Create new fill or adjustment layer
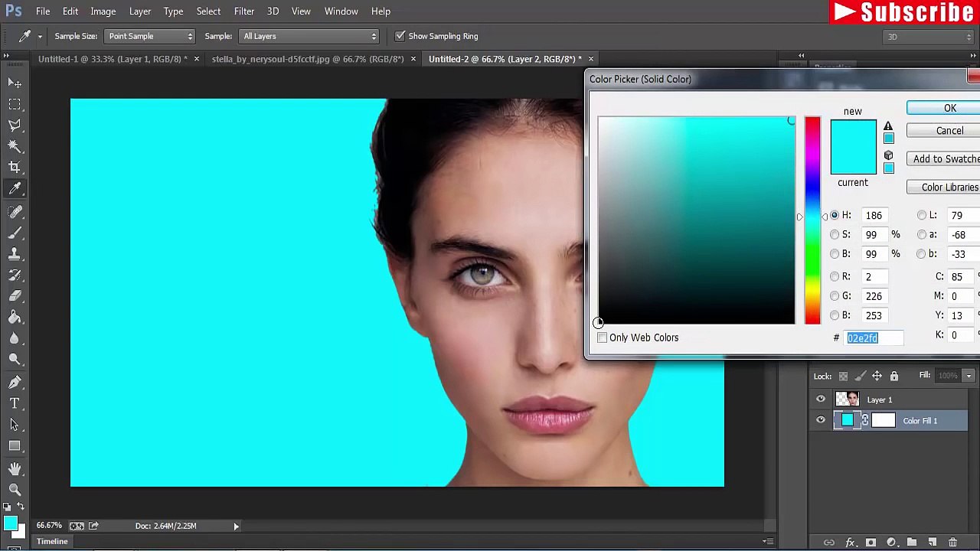Viewport: 980px width, 551px height. point(891,543)
